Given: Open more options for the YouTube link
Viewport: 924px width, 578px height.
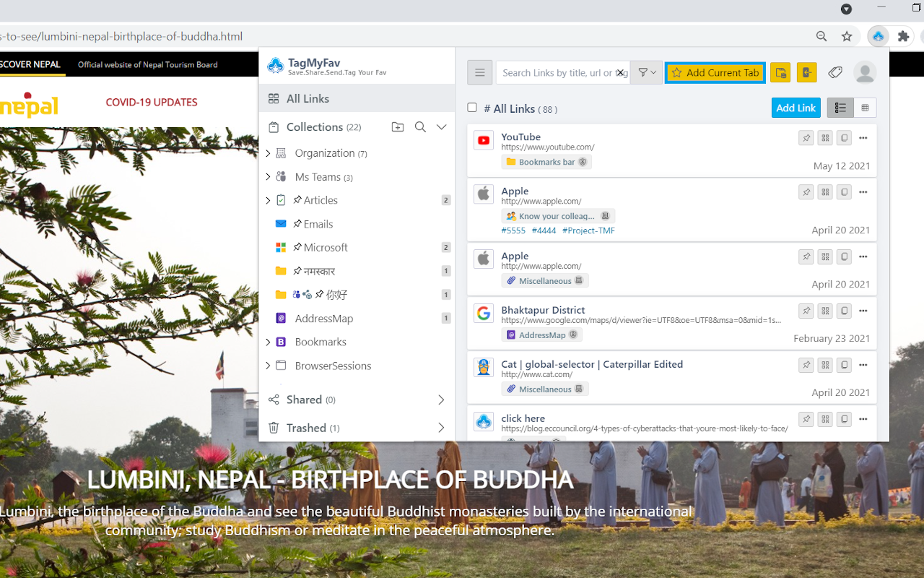Looking at the screenshot, I should (863, 137).
